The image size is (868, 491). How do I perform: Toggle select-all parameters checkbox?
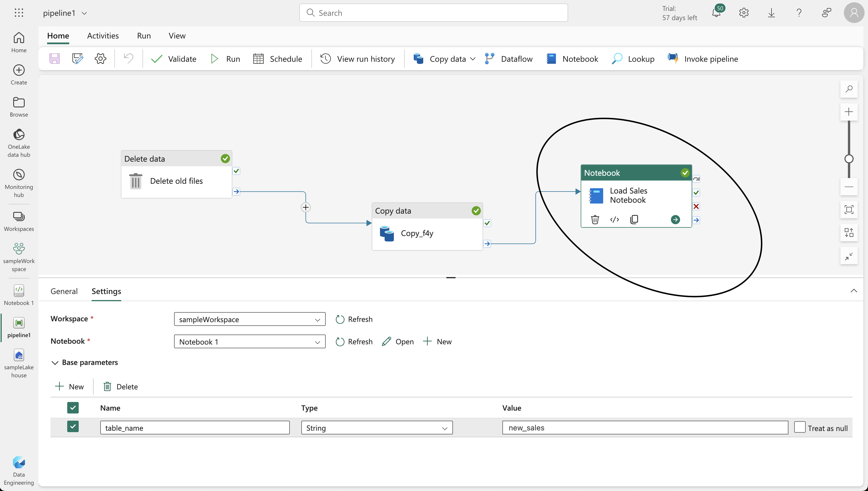point(73,407)
